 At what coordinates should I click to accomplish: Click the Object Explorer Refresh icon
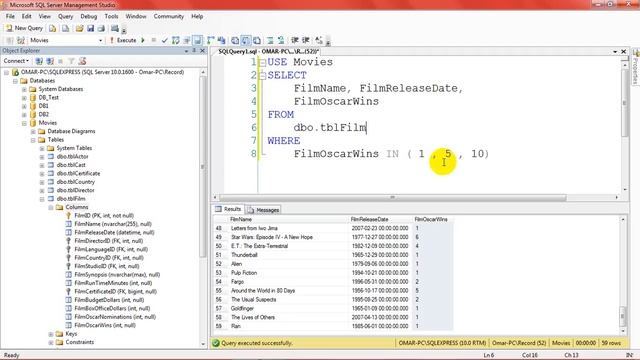82,61
